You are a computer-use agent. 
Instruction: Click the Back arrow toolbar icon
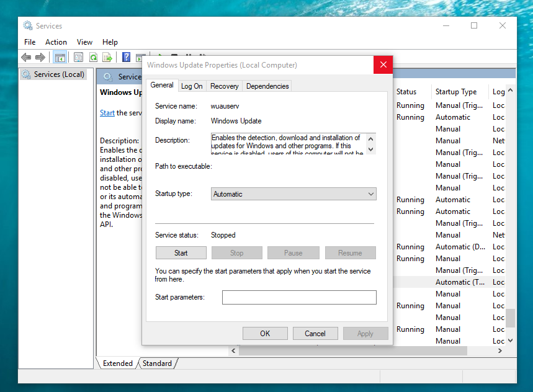point(26,57)
